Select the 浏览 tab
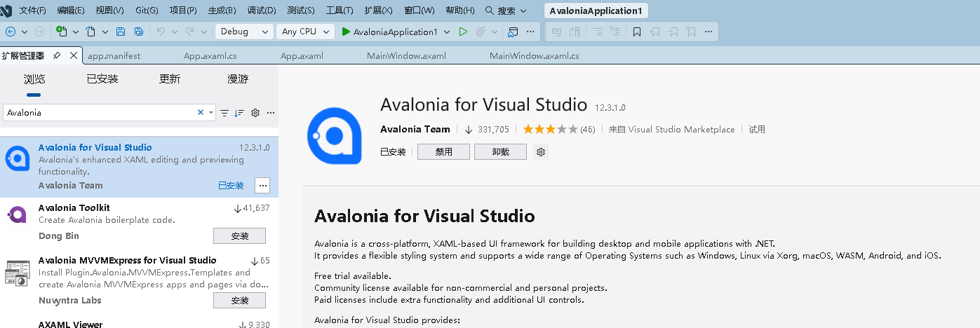The height and width of the screenshot is (328, 980). (34, 79)
